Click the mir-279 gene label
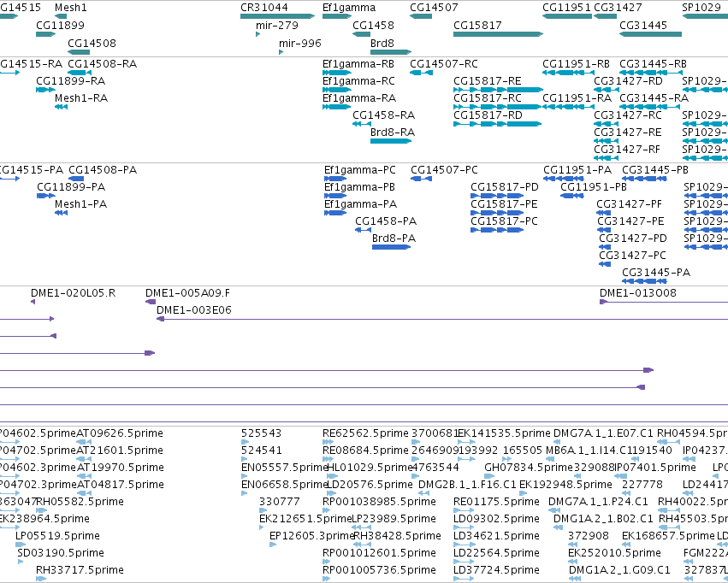The height and width of the screenshot is (583, 728). click(277, 26)
